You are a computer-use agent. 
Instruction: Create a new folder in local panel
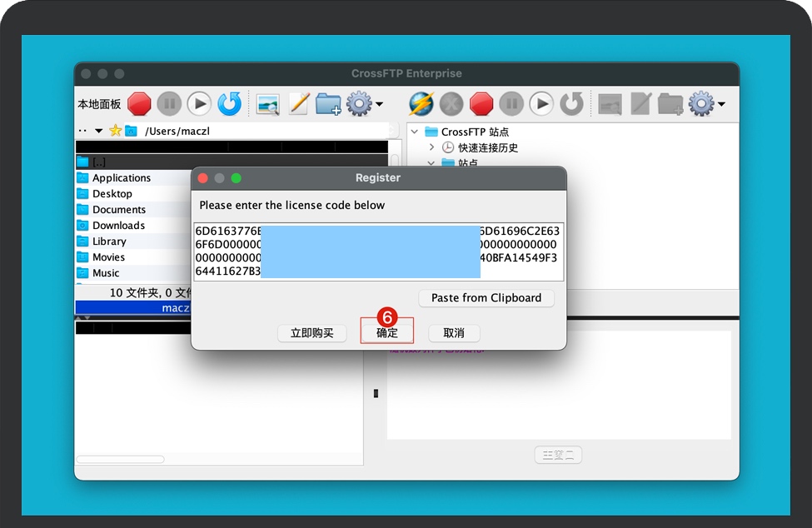[x=328, y=104]
